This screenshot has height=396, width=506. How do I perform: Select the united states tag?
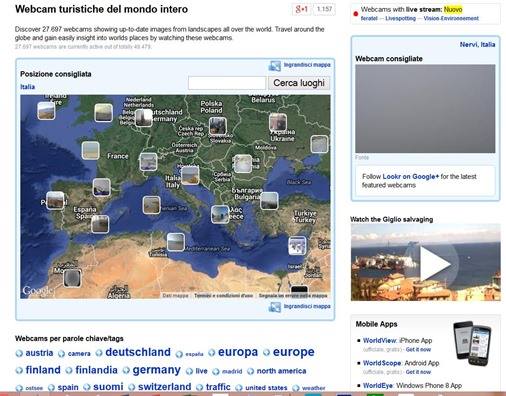pos(266,388)
